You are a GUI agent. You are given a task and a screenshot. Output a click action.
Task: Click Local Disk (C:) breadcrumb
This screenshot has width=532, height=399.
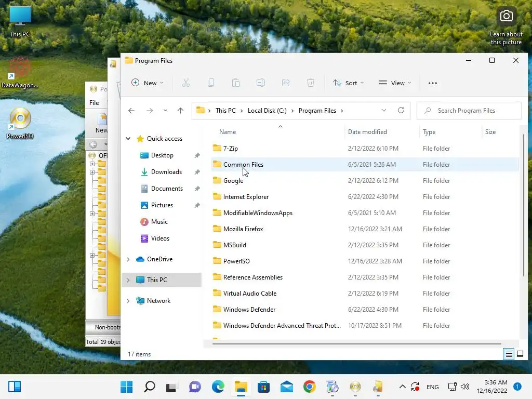pos(267,111)
